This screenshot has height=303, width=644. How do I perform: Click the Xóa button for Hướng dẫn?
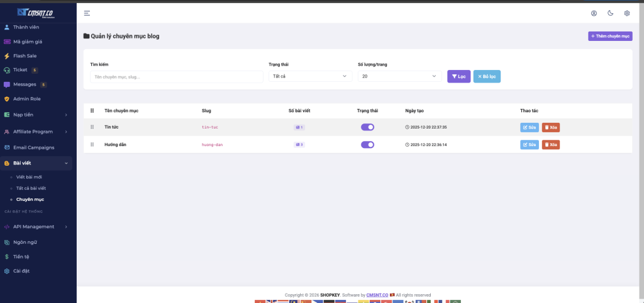550,144
